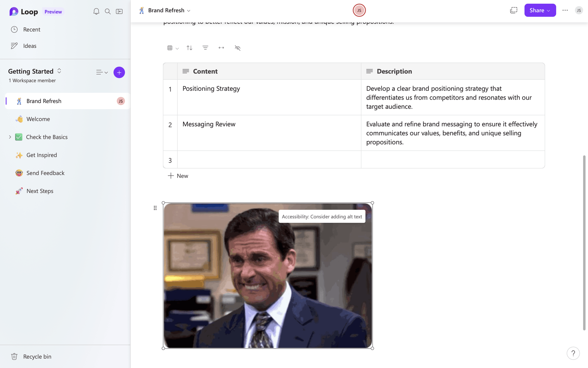Viewport: 588px width, 368px height.
Task: Collapse the sidebar panel icon
Action: (119, 11)
